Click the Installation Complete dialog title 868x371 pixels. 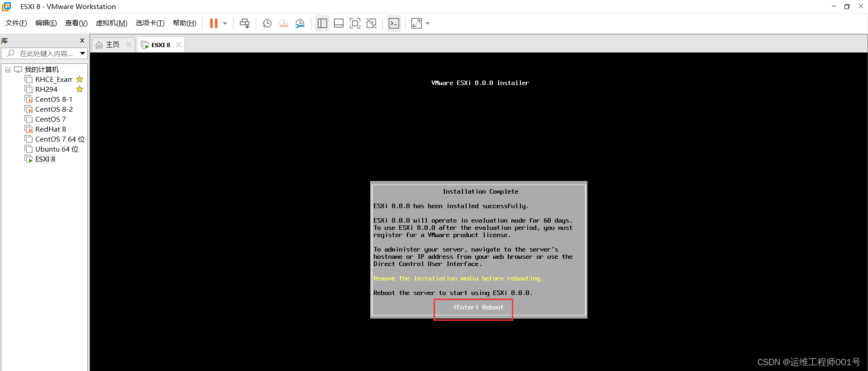pos(481,191)
